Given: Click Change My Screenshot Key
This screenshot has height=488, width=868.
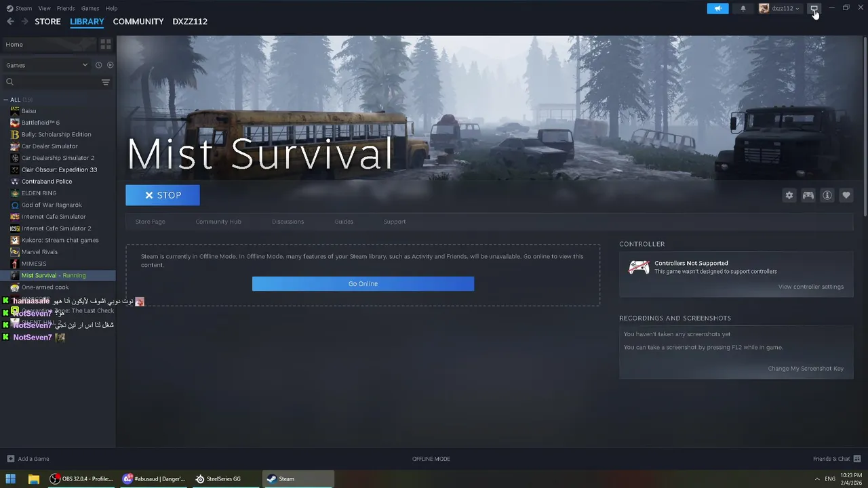Looking at the screenshot, I should [806, 369].
